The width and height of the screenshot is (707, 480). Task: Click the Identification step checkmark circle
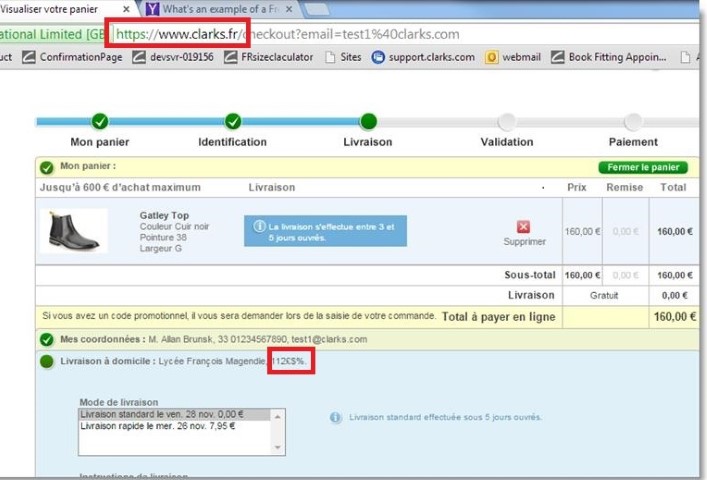click(233, 121)
